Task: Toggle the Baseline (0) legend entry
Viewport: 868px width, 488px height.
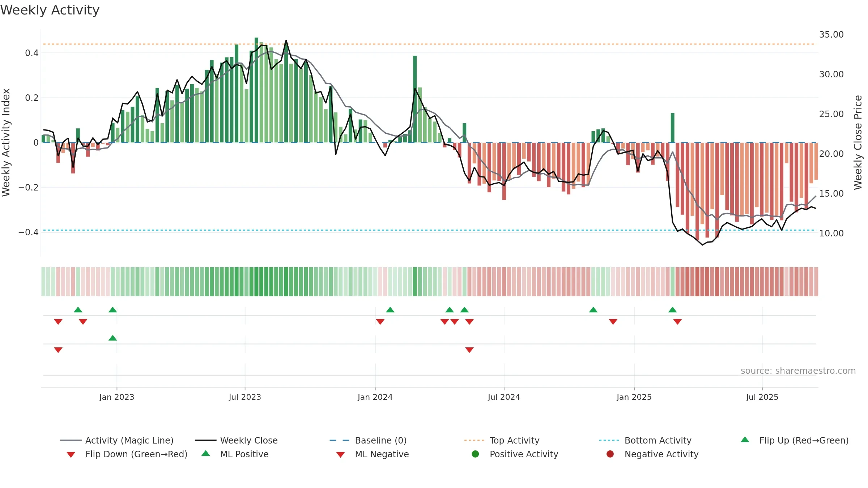Action: (368, 440)
